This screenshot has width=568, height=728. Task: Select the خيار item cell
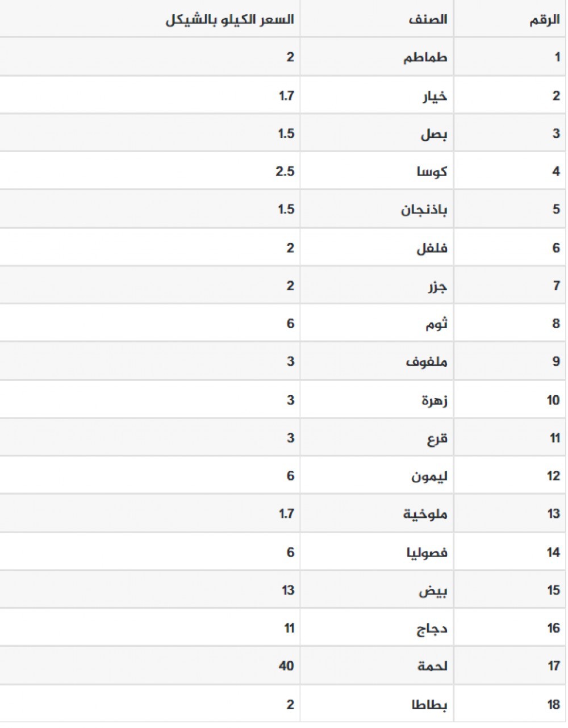tap(435, 96)
